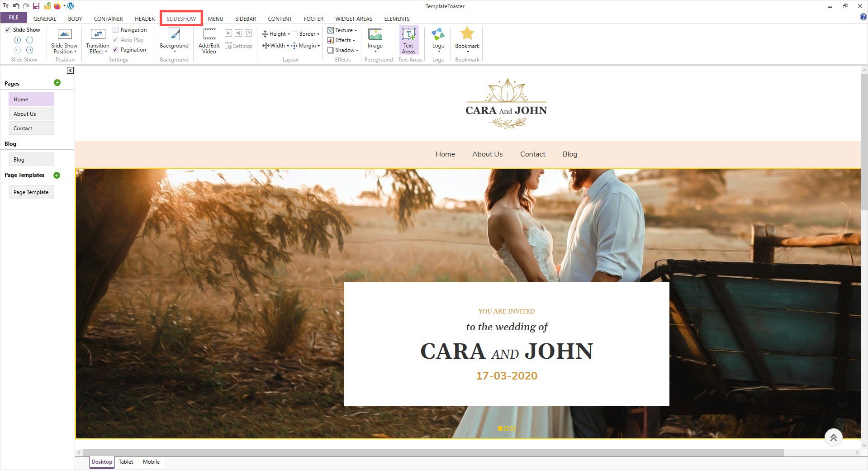This screenshot has width=868, height=470.
Task: Collapse the left pages panel
Action: click(x=70, y=71)
